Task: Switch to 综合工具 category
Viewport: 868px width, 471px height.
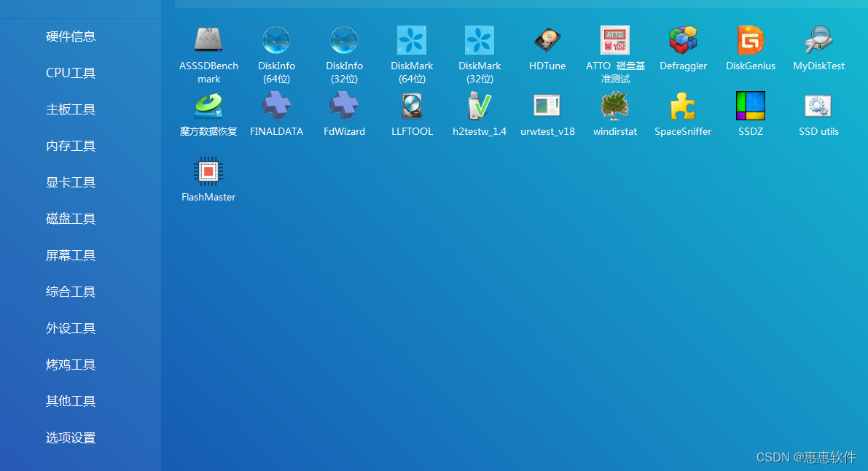Action: click(71, 292)
